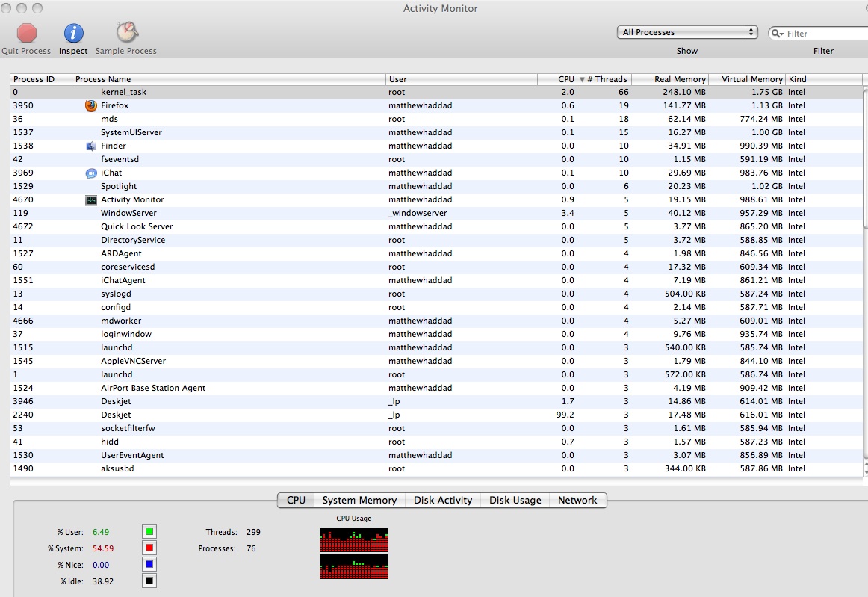This screenshot has width=868, height=597.
Task: Click the Quit Process stop icon
Action: pyautogui.click(x=27, y=33)
